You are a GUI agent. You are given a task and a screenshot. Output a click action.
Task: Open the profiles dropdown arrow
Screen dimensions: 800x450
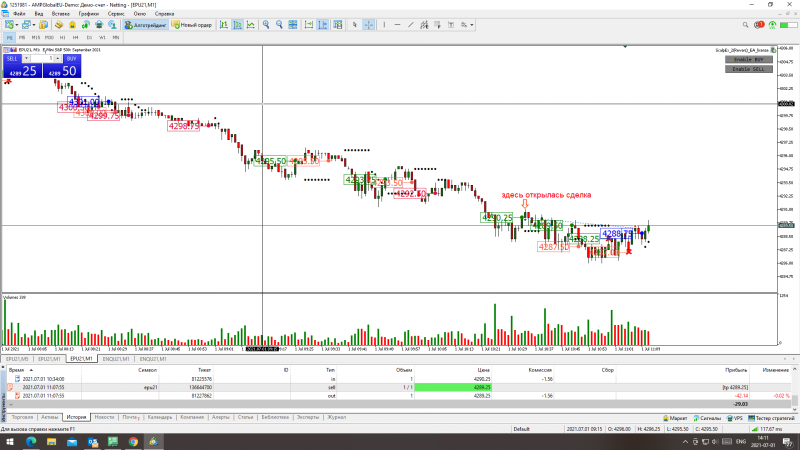[34, 24]
